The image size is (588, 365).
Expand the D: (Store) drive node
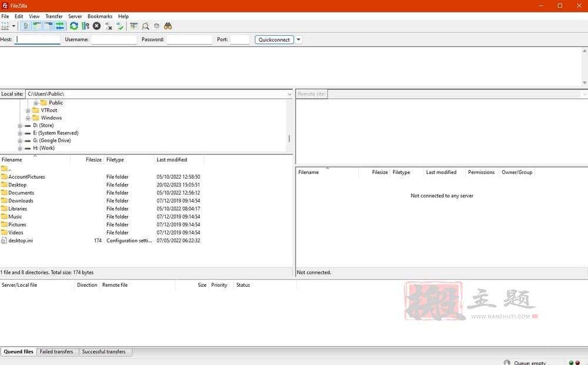coord(20,126)
